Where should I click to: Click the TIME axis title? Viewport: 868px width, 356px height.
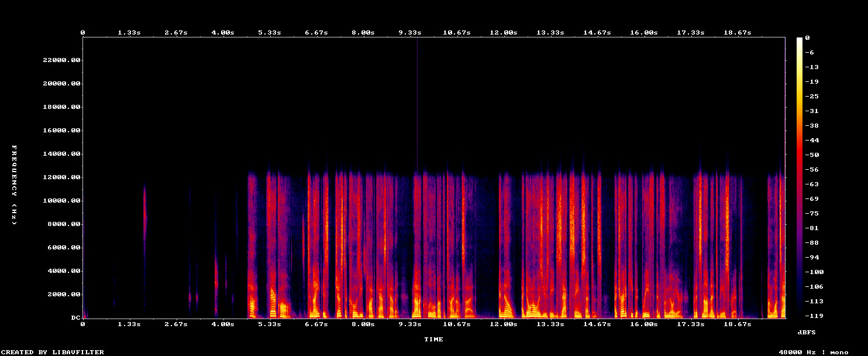point(433,339)
